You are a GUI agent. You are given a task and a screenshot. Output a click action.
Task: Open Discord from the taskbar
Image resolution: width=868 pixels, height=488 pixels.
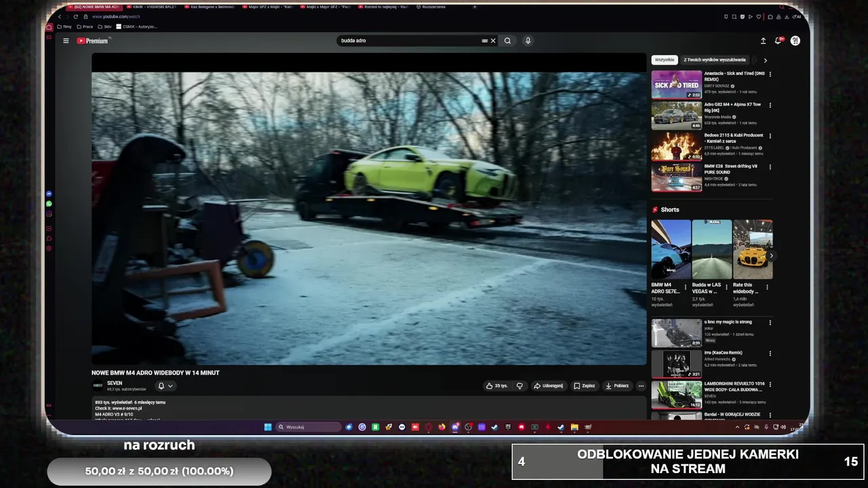pos(455,427)
